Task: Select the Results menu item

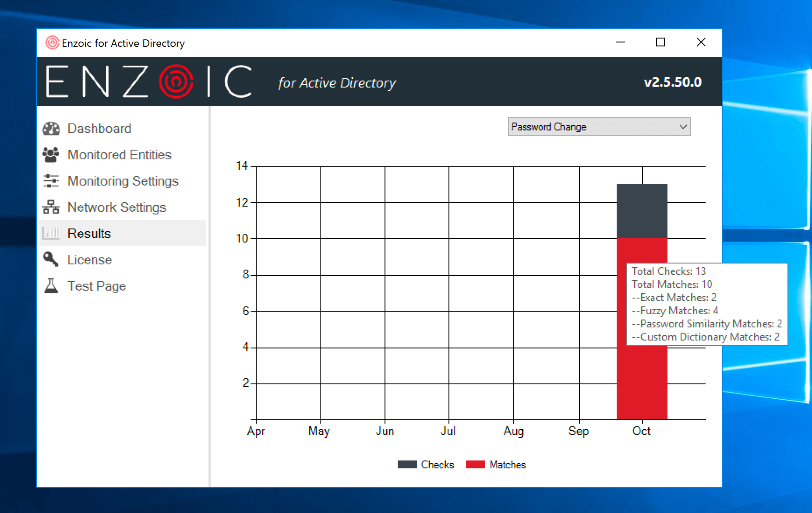Action: tap(123, 233)
